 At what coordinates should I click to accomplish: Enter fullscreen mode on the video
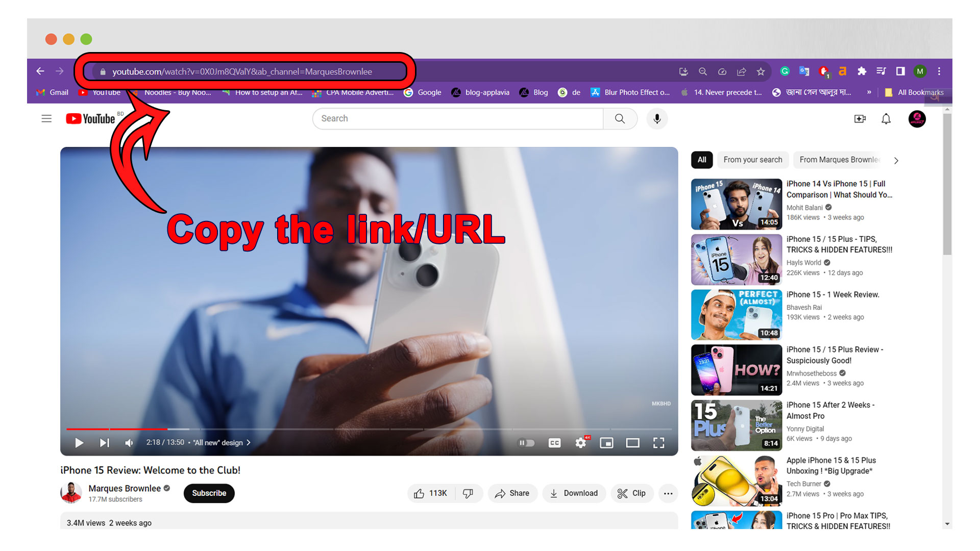pyautogui.click(x=658, y=443)
